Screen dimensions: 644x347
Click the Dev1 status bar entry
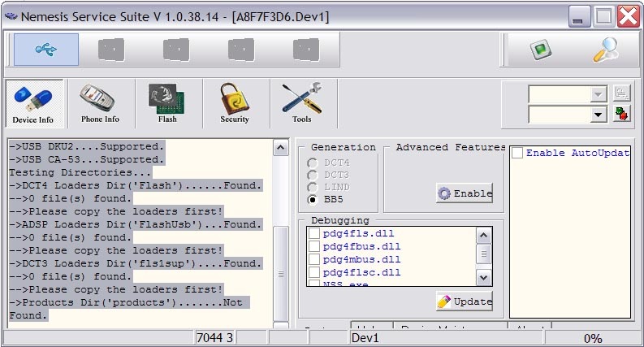pyautogui.click(x=447, y=338)
